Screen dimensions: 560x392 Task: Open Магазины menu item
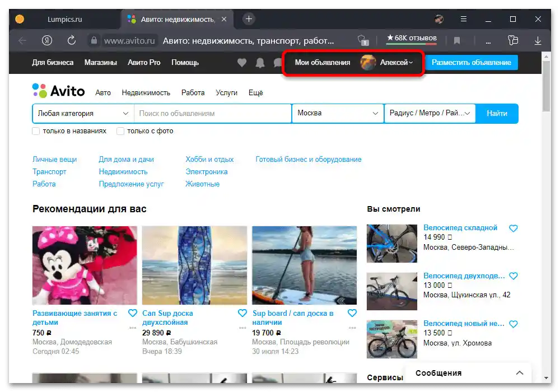click(100, 63)
